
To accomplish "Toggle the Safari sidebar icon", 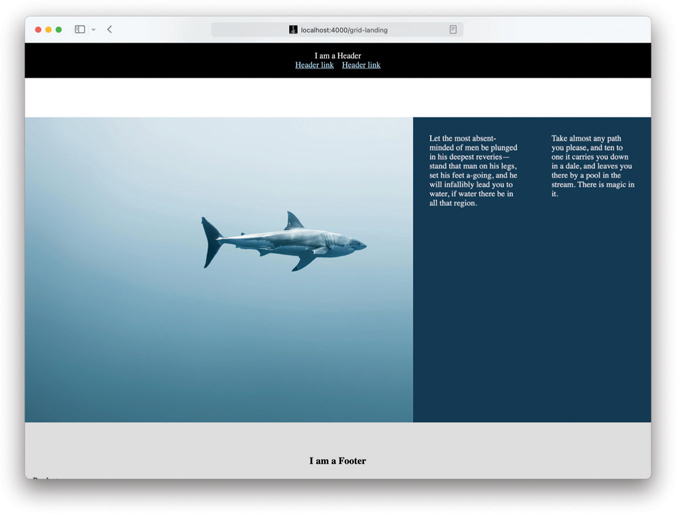I will (80, 30).
